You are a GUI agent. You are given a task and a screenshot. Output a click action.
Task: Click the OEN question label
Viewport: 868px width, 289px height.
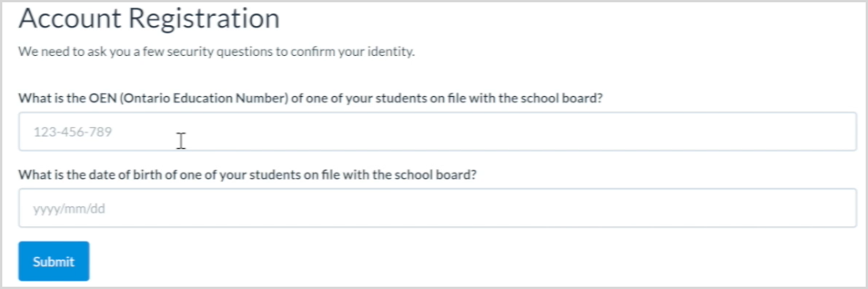(x=311, y=98)
